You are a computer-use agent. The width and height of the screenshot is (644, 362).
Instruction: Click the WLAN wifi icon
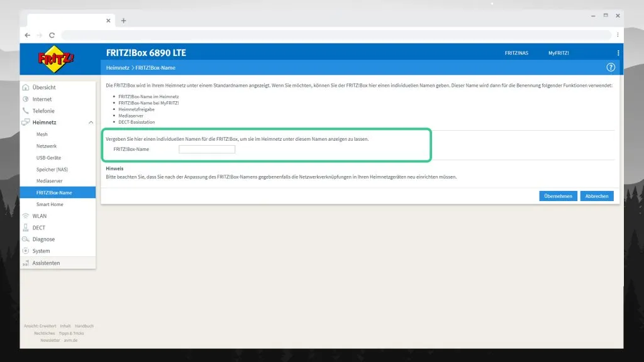(25, 216)
